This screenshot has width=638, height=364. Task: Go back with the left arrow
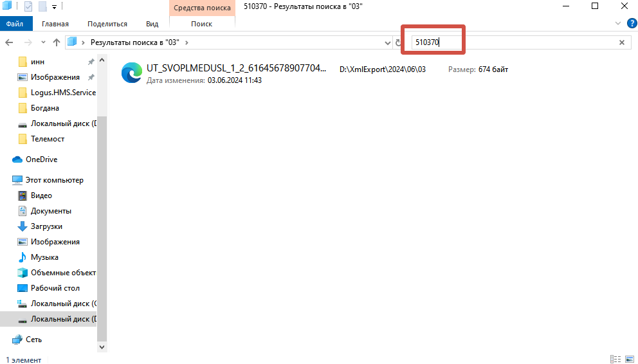(x=9, y=42)
